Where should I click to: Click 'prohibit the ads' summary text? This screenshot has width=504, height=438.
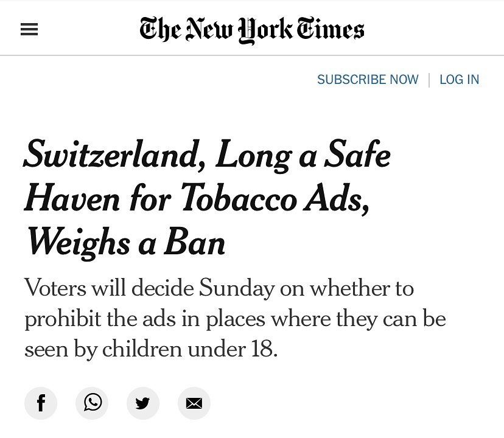100,320
